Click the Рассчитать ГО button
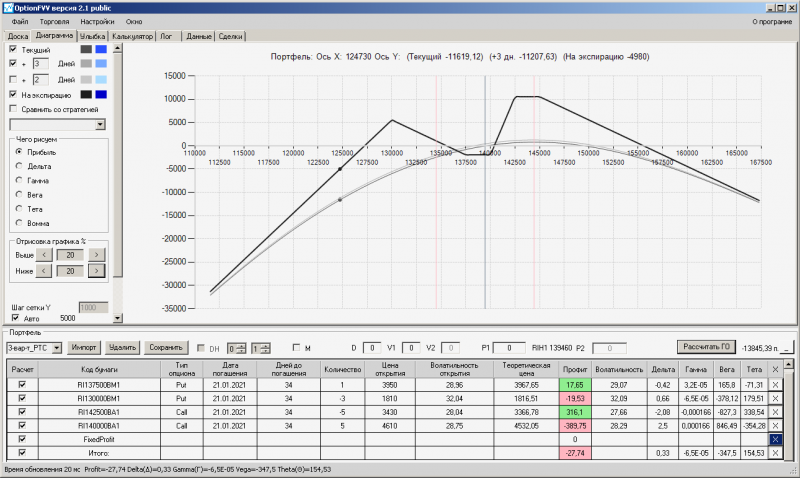This screenshot has width=800, height=478. [706, 347]
